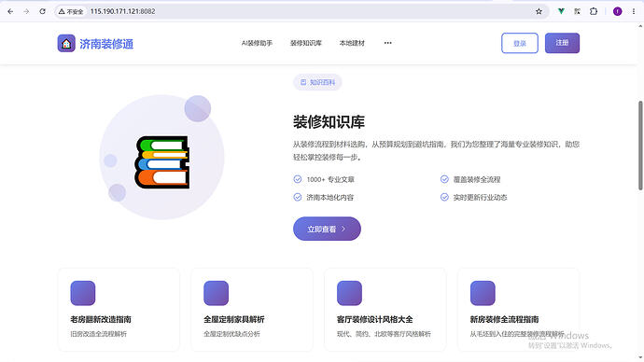Click the stacked books illustration
The height and width of the screenshot is (362, 644).
coord(162,162)
